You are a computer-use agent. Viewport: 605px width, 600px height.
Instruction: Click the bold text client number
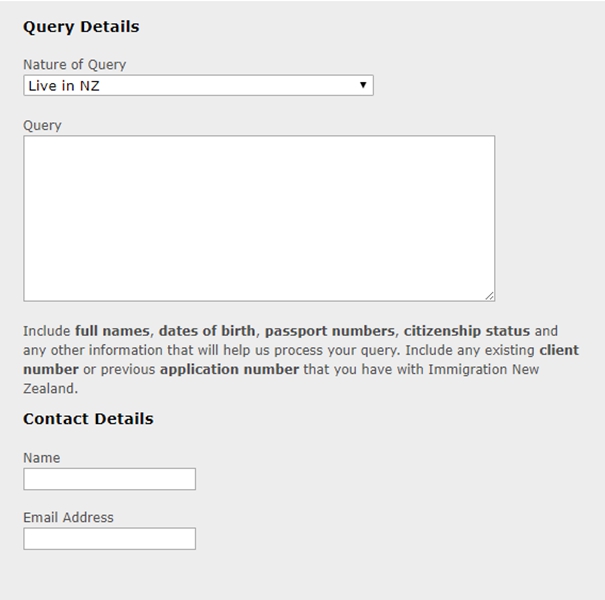(559, 351)
